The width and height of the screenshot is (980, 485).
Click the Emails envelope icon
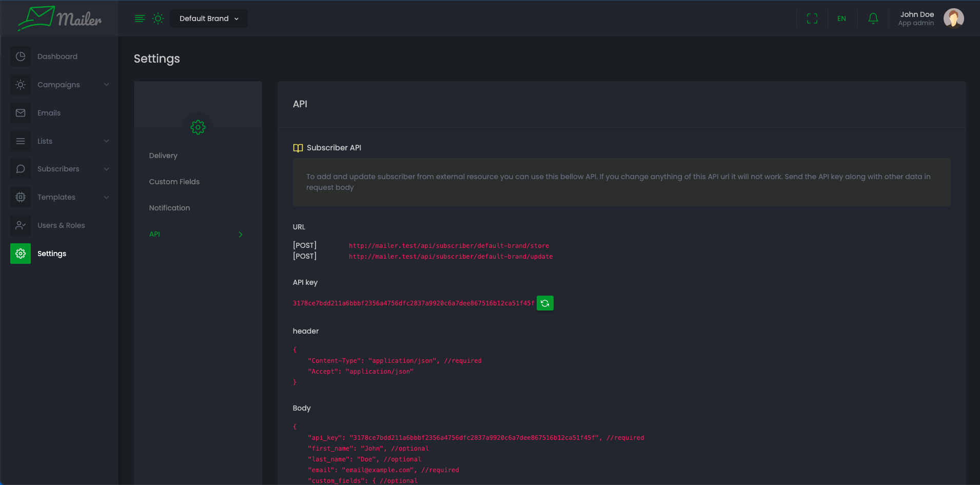pyautogui.click(x=21, y=113)
